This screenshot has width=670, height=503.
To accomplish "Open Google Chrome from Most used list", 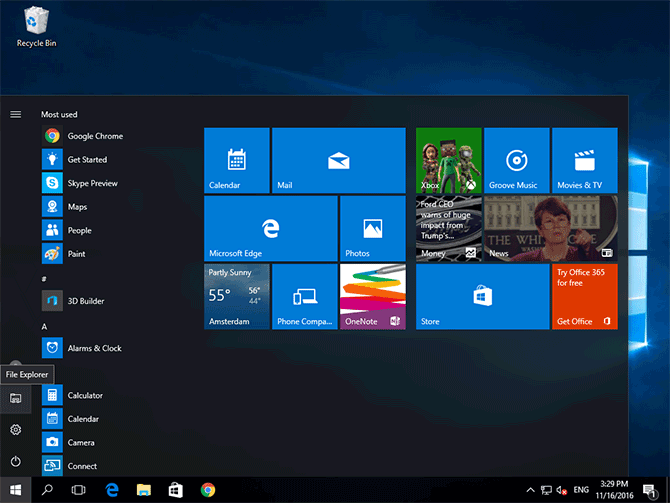I will click(x=82, y=136).
